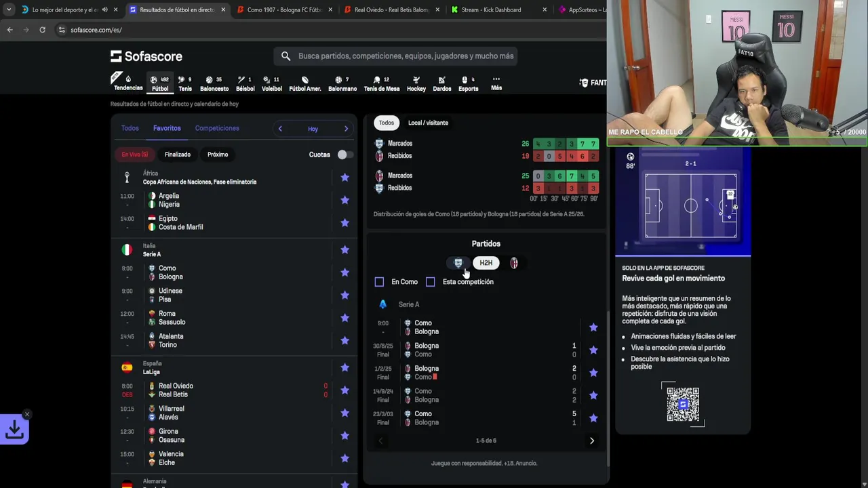Screen dimensions: 868x488
Task: Toggle the Serie A league star
Action: coord(344,250)
